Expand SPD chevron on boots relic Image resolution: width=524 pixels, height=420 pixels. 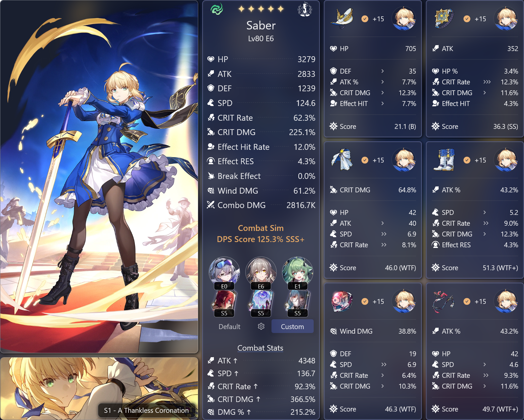click(484, 212)
